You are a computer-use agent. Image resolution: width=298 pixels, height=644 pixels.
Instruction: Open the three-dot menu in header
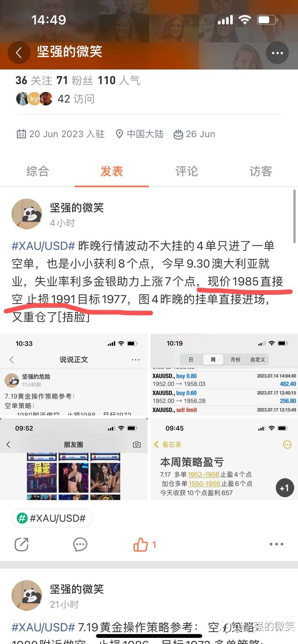point(277,53)
